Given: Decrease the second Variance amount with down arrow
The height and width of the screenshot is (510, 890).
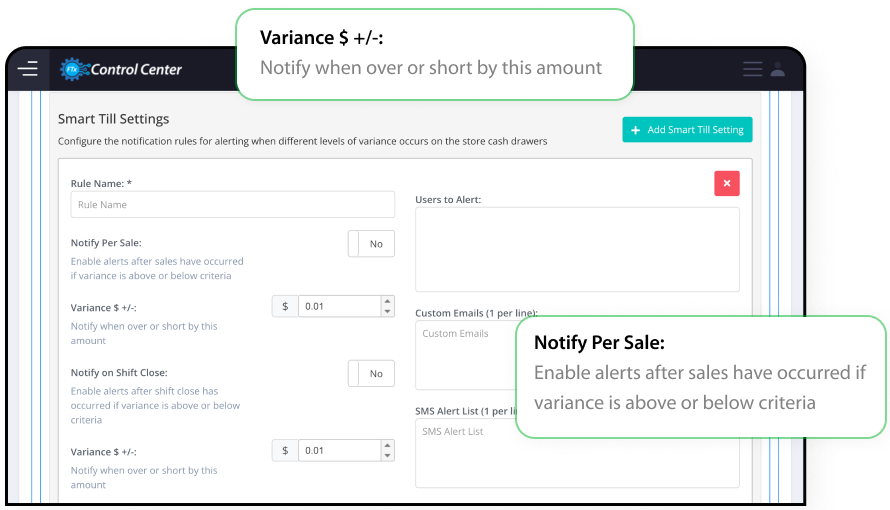Looking at the screenshot, I should 388,456.
